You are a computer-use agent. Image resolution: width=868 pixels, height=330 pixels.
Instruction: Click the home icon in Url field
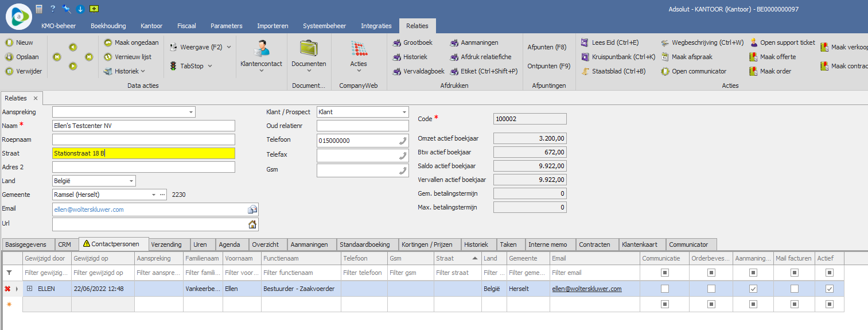(x=252, y=224)
